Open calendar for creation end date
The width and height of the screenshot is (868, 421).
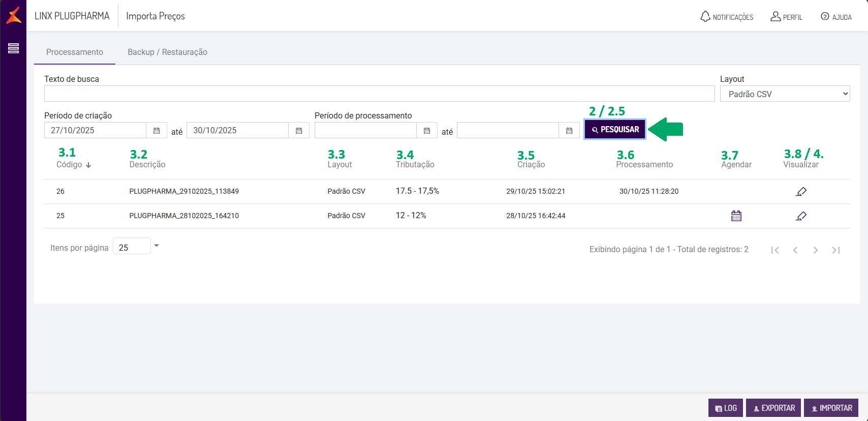pyautogui.click(x=299, y=131)
